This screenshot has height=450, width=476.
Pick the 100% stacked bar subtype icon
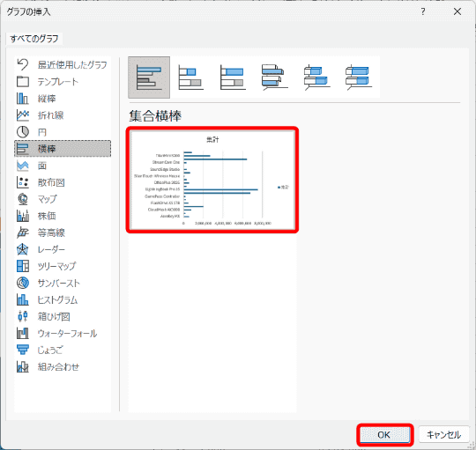coord(233,77)
